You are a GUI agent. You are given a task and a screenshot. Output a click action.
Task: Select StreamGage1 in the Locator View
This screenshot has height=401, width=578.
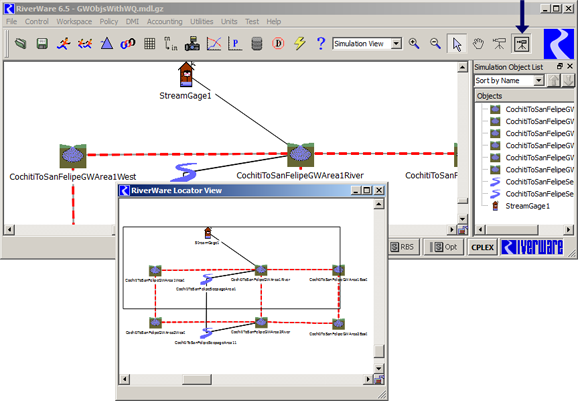208,233
